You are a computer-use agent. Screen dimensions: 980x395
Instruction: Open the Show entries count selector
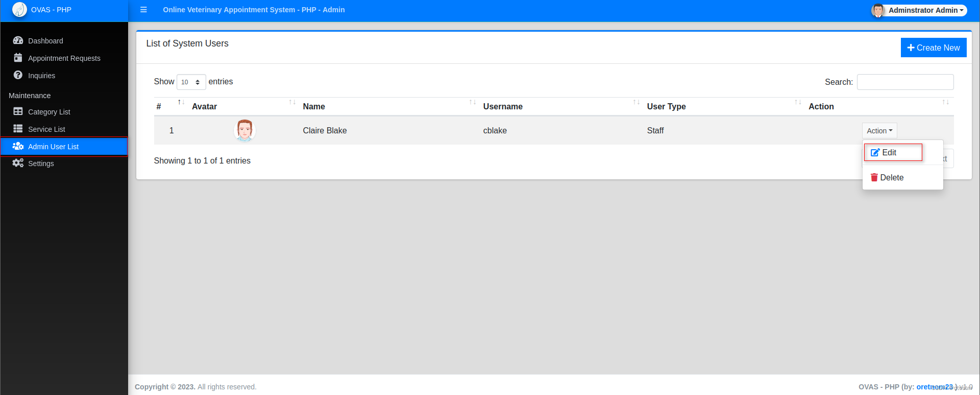(191, 82)
